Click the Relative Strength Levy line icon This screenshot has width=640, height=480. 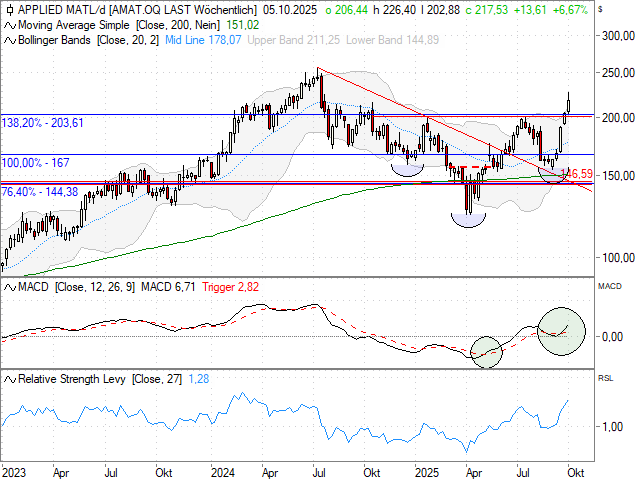point(9,379)
